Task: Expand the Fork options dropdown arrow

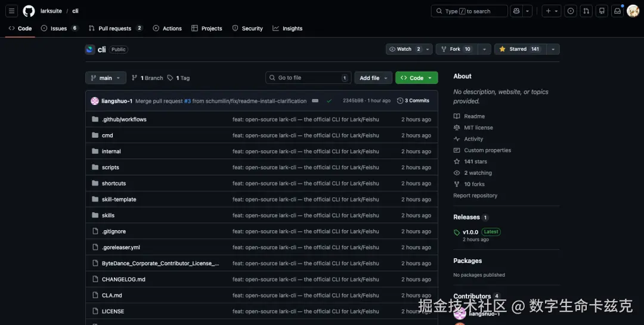Action: 484,49
